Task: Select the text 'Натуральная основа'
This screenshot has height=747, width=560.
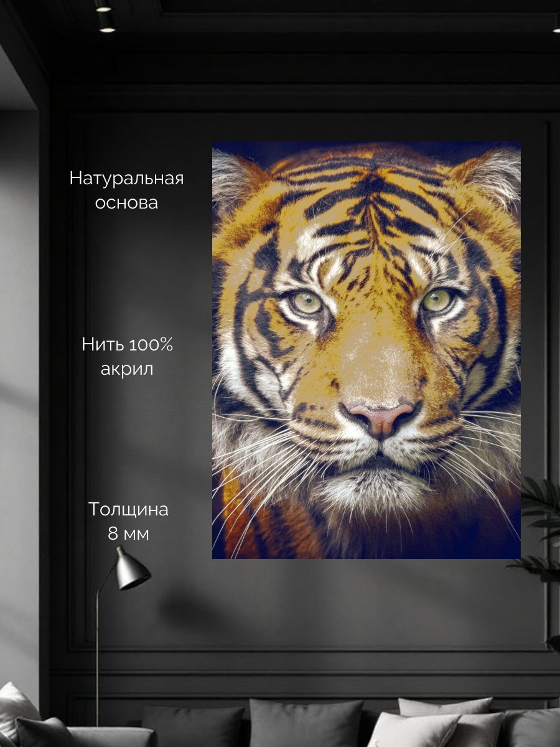Action: pyautogui.click(x=127, y=190)
